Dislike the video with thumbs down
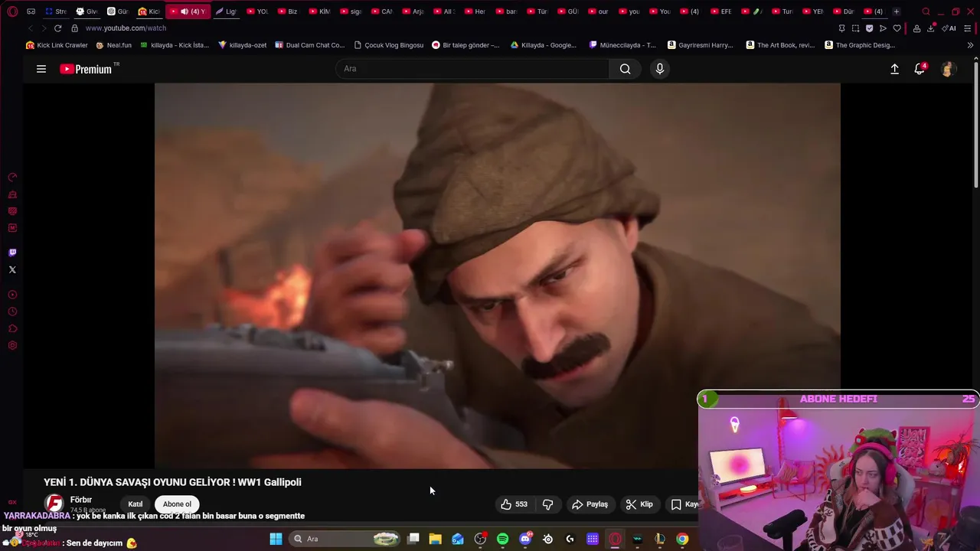This screenshot has height=551, width=980. coord(548,504)
